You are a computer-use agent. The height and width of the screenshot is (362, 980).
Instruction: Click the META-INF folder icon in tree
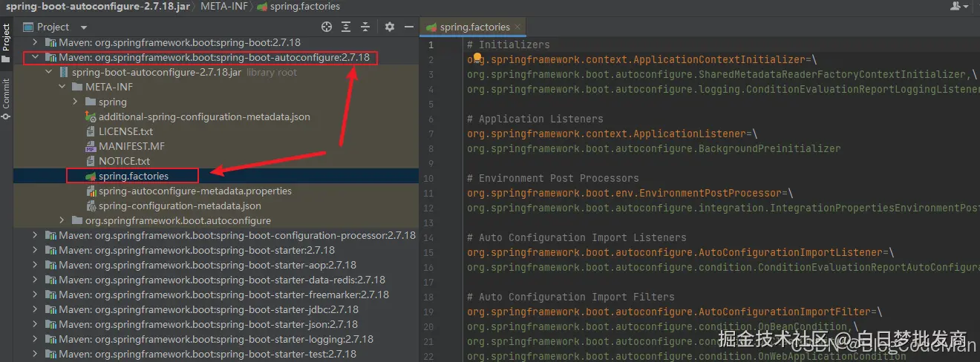tap(77, 88)
